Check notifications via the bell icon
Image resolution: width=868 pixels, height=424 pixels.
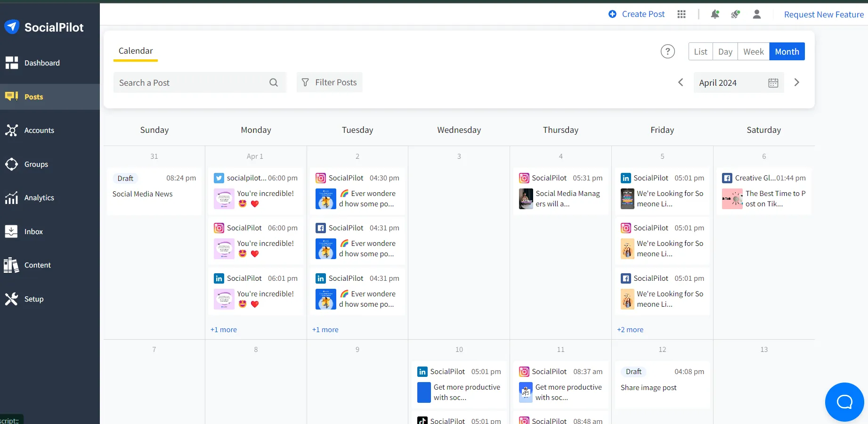point(715,14)
